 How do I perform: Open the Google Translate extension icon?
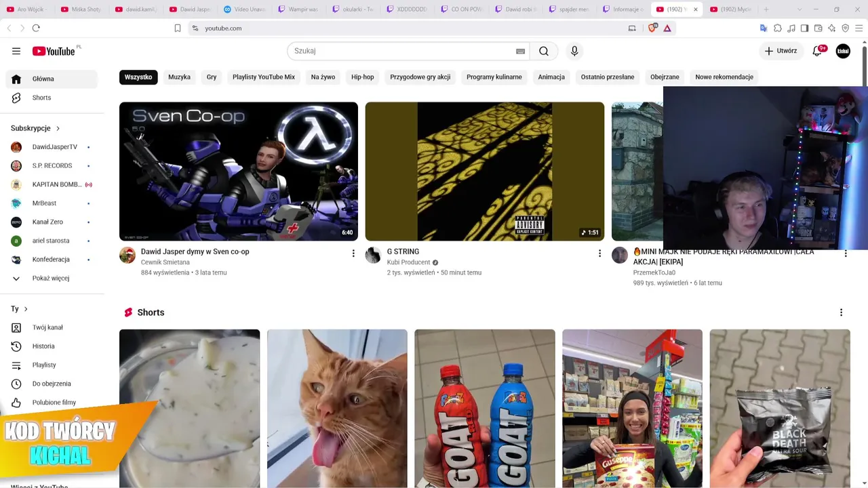coord(764,28)
